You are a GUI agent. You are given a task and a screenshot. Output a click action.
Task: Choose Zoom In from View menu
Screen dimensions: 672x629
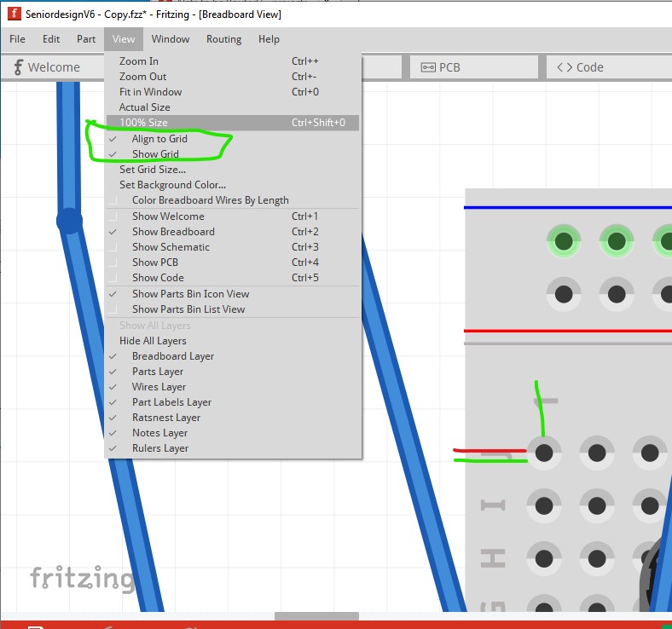[x=233, y=61]
